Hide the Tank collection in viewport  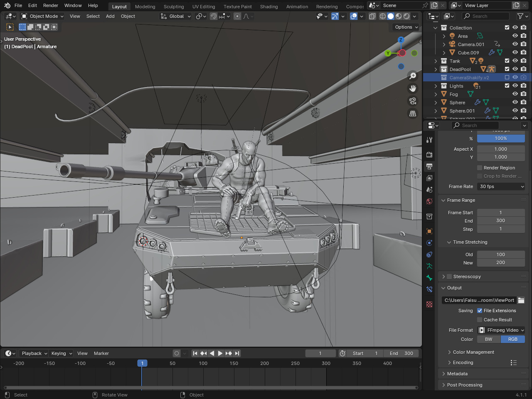[515, 61]
